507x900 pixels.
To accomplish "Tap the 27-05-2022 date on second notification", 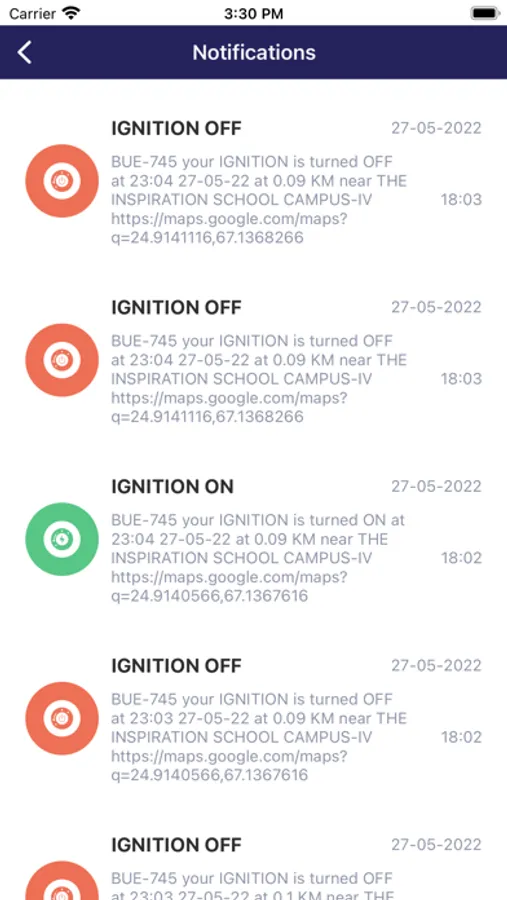I will (436, 307).
